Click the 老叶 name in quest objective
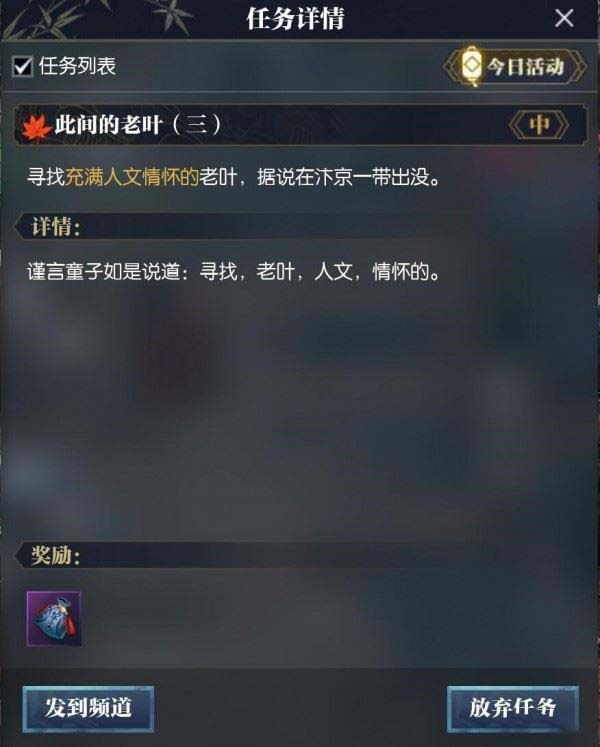This screenshot has width=600, height=747. point(218,177)
